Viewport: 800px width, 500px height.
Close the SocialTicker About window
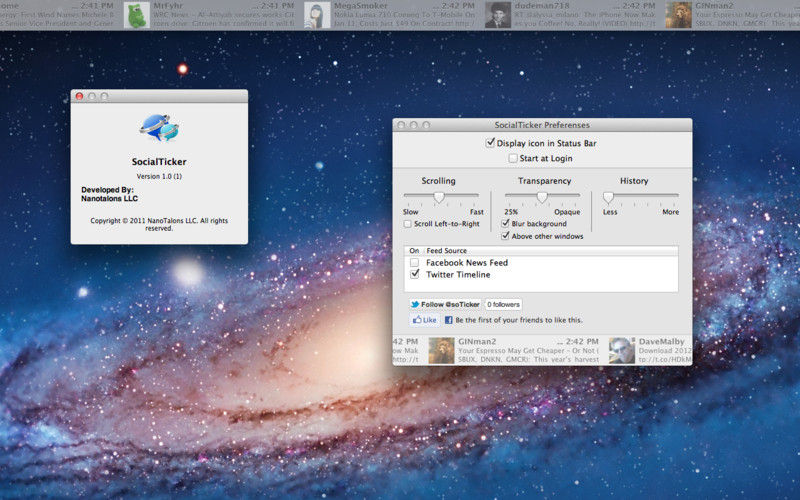[x=80, y=96]
